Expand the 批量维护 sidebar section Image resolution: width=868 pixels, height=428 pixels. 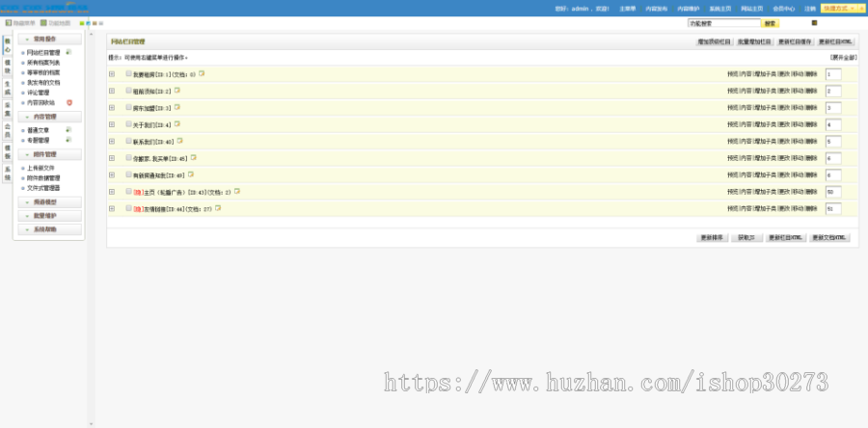point(50,216)
